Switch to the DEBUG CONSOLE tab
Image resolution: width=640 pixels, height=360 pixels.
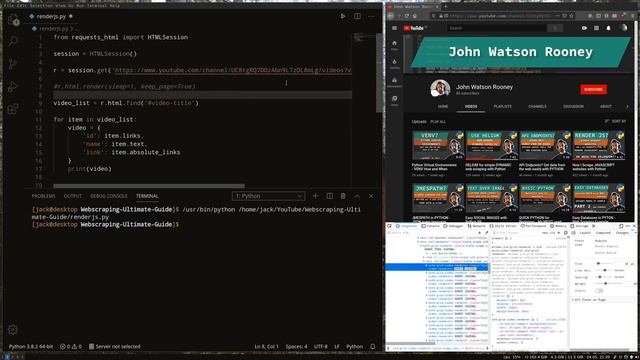[x=109, y=196]
